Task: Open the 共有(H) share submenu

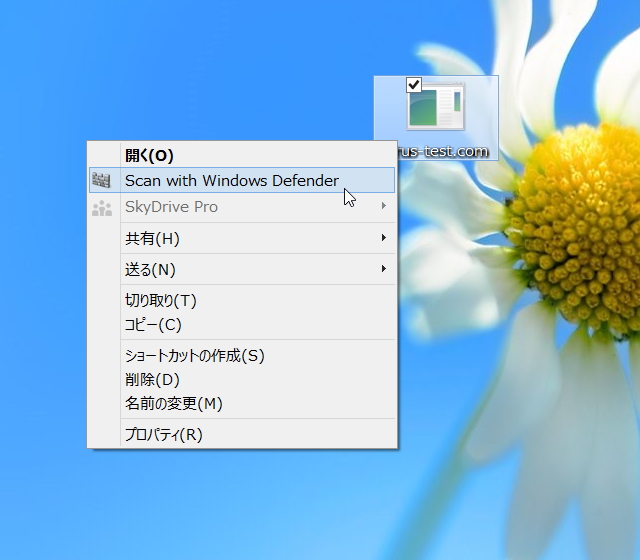Action: [x=242, y=238]
